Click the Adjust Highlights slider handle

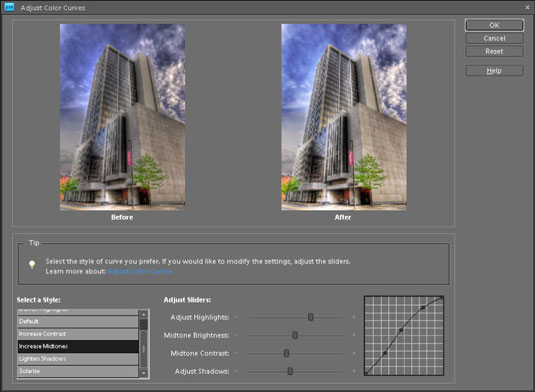pos(310,317)
